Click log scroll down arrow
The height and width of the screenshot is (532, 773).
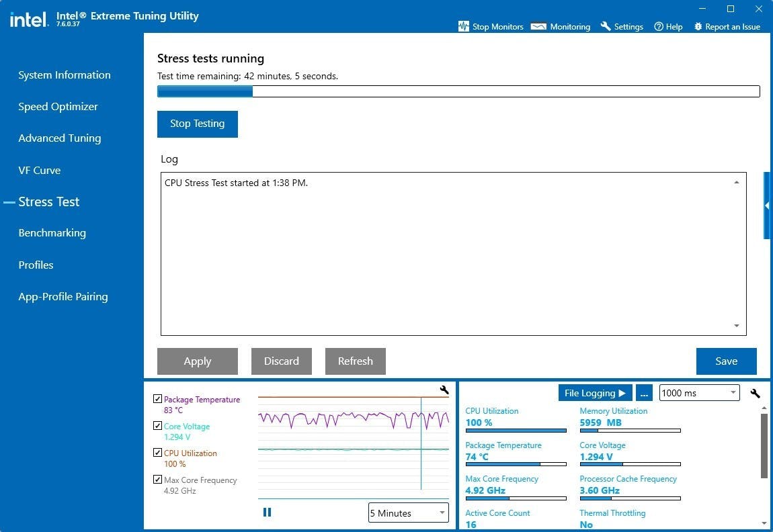pyautogui.click(x=737, y=325)
